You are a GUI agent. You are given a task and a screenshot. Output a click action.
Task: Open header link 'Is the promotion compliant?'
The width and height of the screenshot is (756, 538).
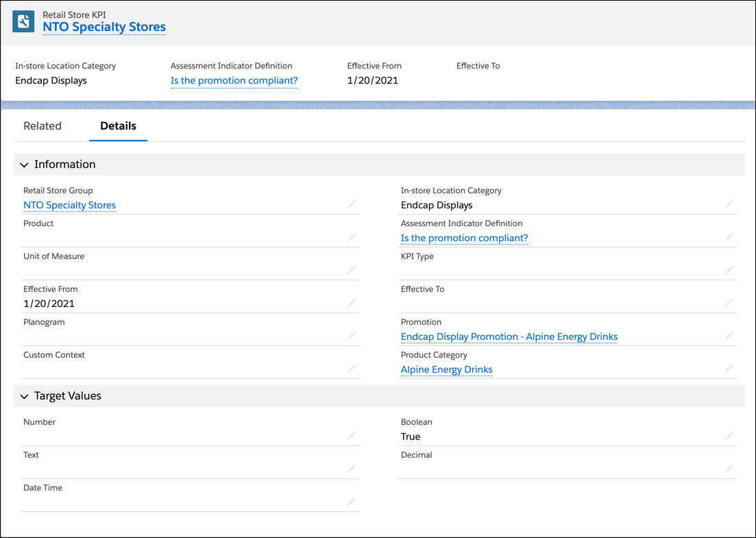234,80
